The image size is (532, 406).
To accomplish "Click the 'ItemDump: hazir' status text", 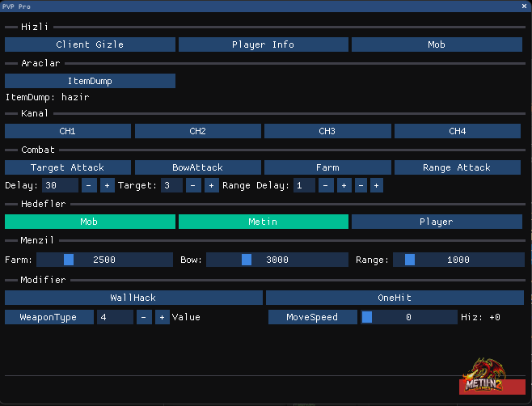I will pyautogui.click(x=48, y=97).
